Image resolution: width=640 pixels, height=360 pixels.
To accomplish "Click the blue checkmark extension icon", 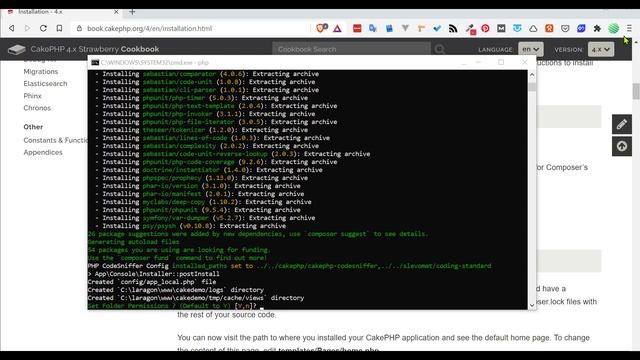I will pyautogui.click(x=437, y=28).
